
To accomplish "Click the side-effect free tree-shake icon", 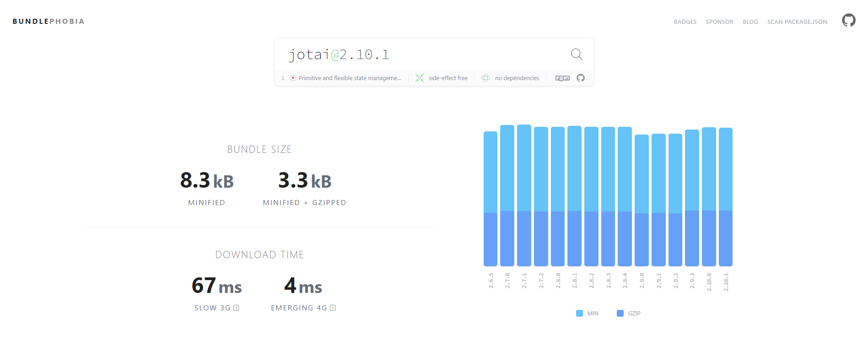I will coord(420,78).
